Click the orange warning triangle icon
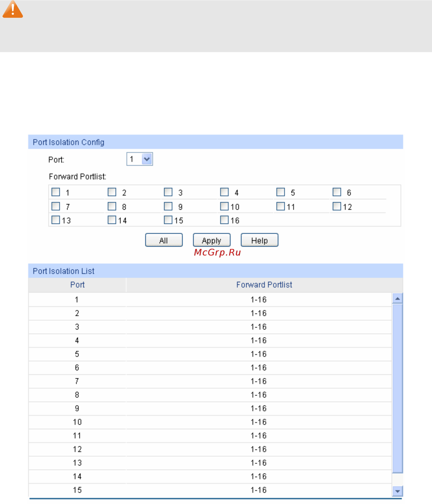Screen dimensions: 432x504 click(13, 9)
